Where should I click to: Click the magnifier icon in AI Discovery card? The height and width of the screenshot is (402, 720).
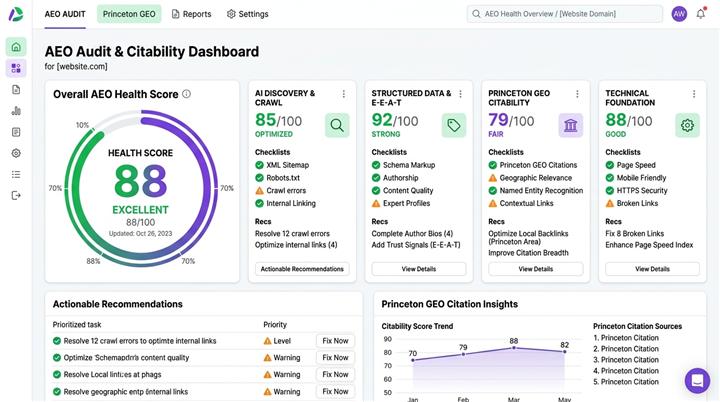click(337, 125)
